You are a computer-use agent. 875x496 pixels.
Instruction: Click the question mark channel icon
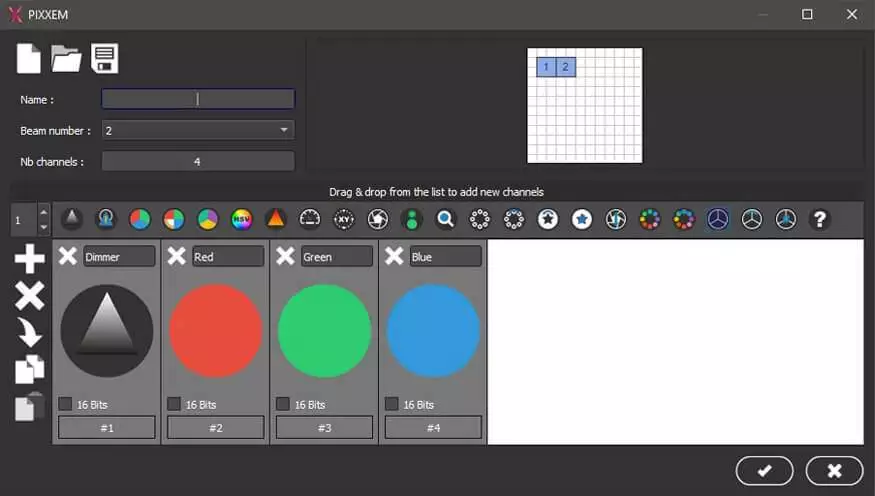[820, 219]
